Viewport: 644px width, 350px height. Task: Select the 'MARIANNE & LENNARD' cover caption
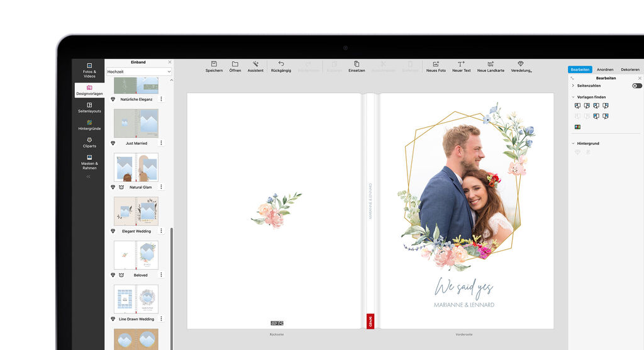pos(464,305)
